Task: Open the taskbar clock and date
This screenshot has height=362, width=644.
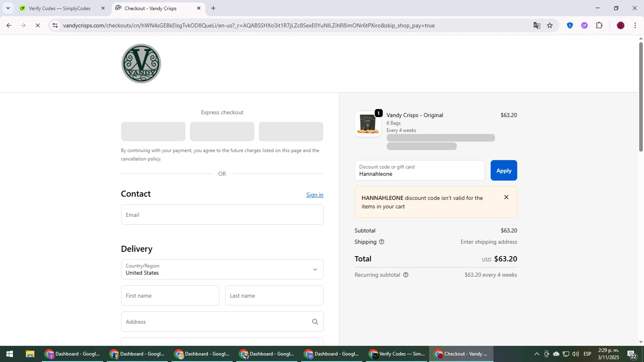Action: [x=608, y=354]
